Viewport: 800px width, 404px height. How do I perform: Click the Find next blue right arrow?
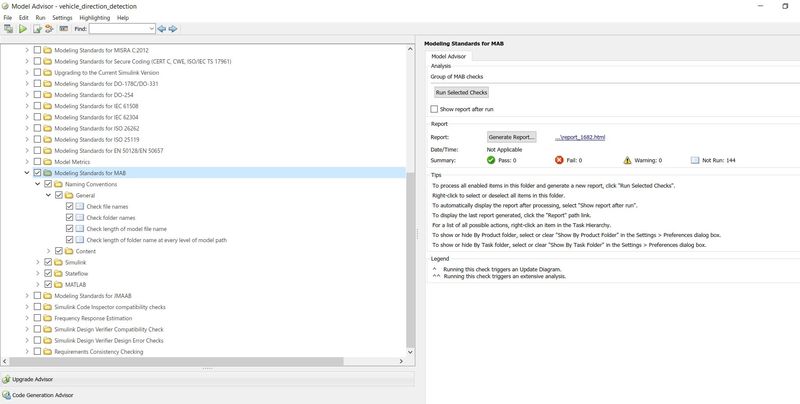tap(173, 29)
